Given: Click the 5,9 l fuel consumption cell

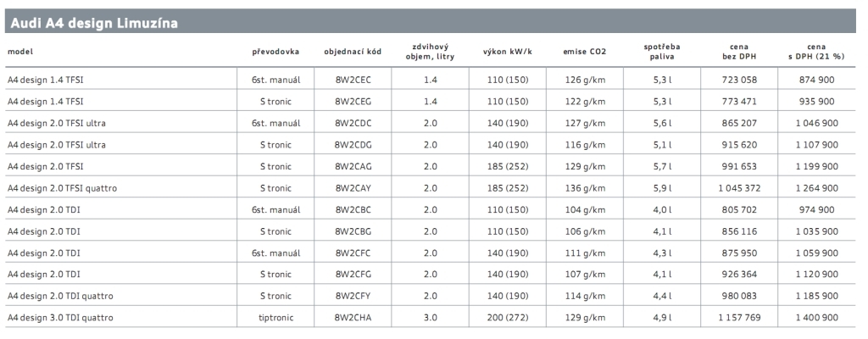Looking at the screenshot, I should (662, 188).
